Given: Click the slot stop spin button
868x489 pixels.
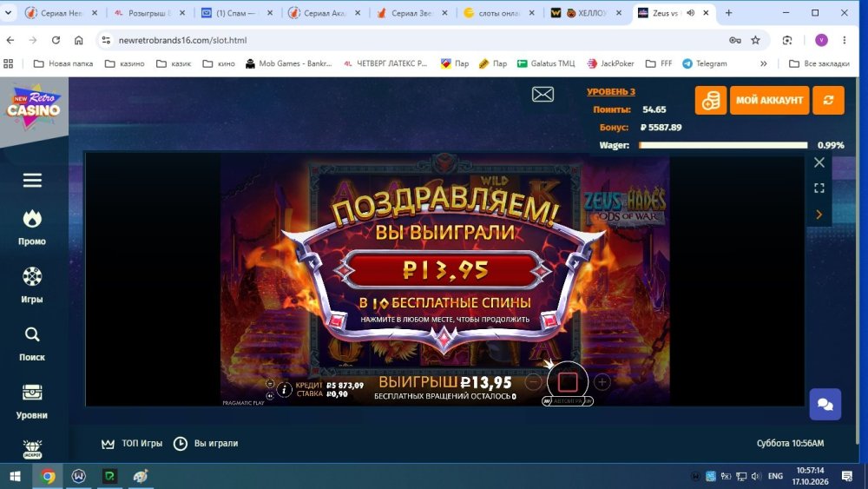Looking at the screenshot, I should click(x=568, y=381).
